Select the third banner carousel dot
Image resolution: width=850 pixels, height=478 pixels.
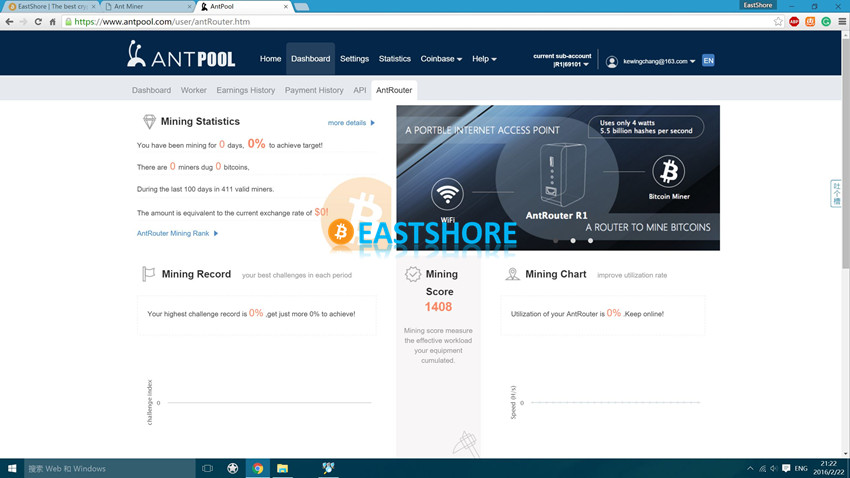point(590,241)
